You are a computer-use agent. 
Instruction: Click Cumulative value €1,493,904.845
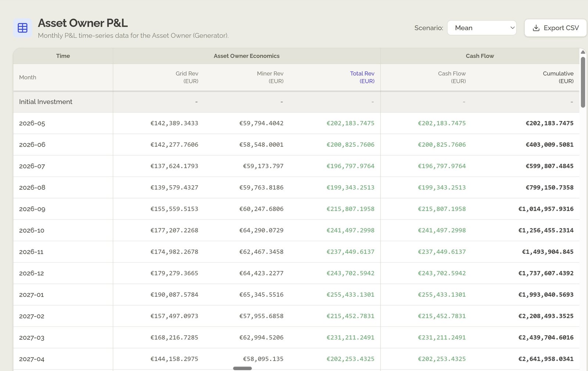tap(548, 252)
